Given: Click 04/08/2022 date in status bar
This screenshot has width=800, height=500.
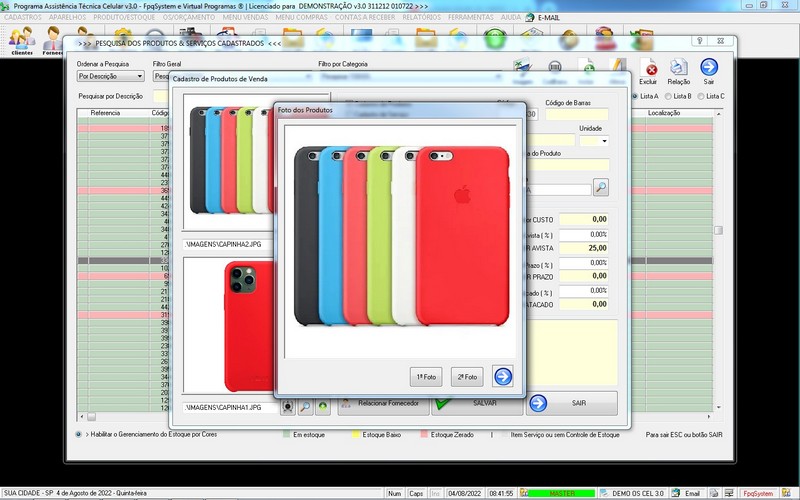Looking at the screenshot, I should click(464, 493).
